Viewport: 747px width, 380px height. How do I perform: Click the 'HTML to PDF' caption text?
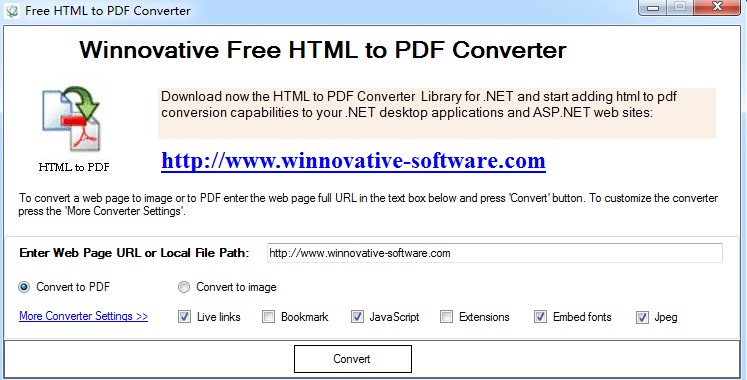[74, 167]
